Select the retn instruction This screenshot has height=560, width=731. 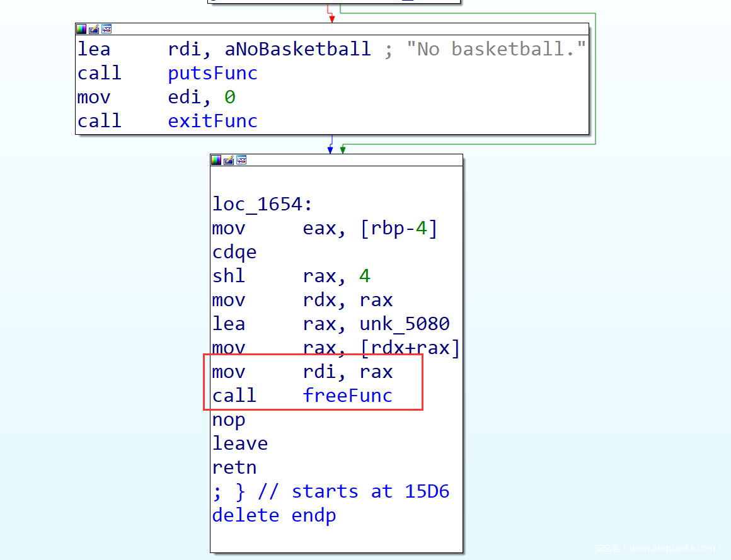coord(234,467)
